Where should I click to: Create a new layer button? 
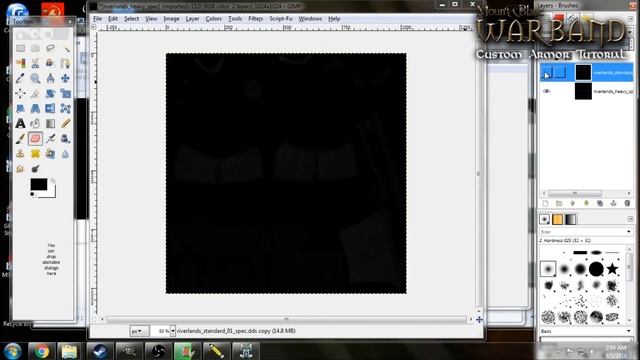point(545,203)
